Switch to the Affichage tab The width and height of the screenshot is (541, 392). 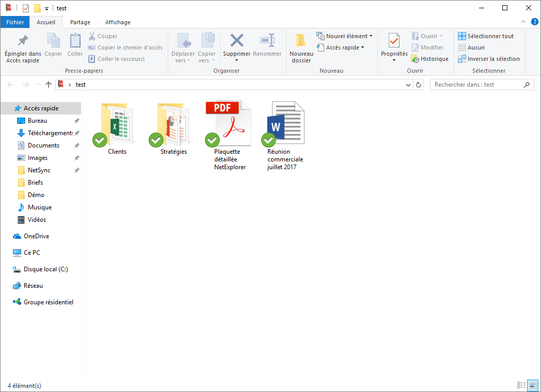(118, 22)
